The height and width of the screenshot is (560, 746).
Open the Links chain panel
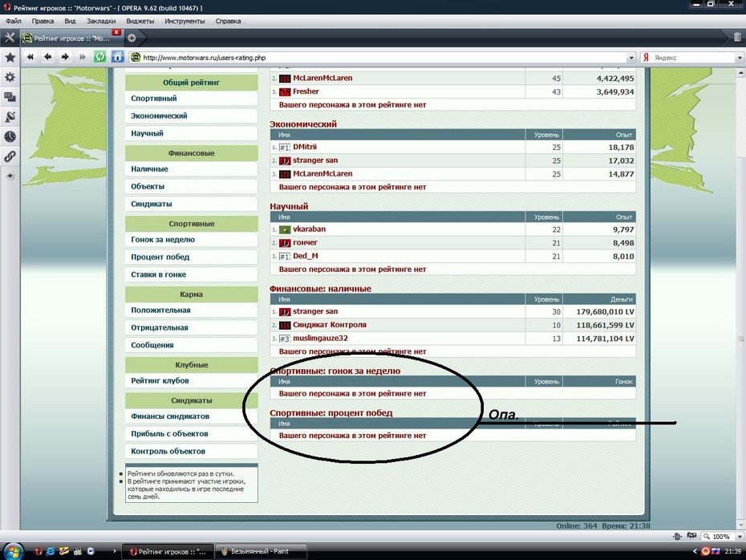click(x=10, y=156)
